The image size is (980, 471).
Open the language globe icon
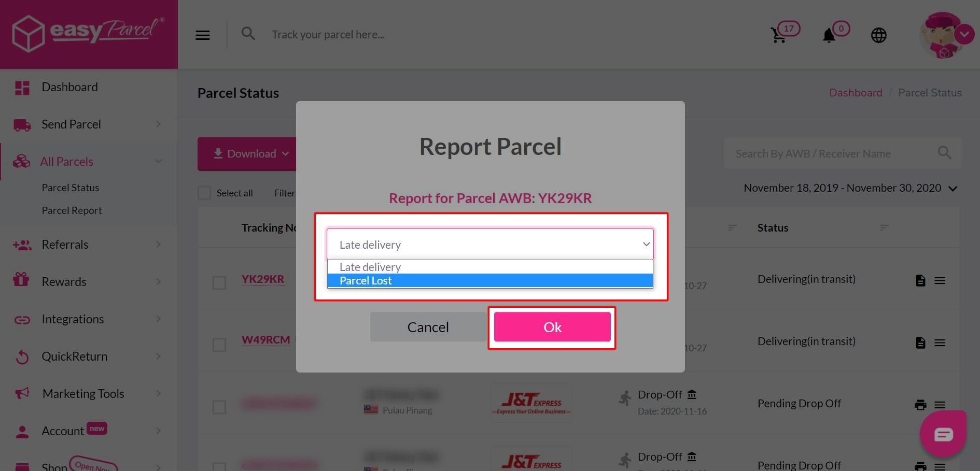(878, 35)
